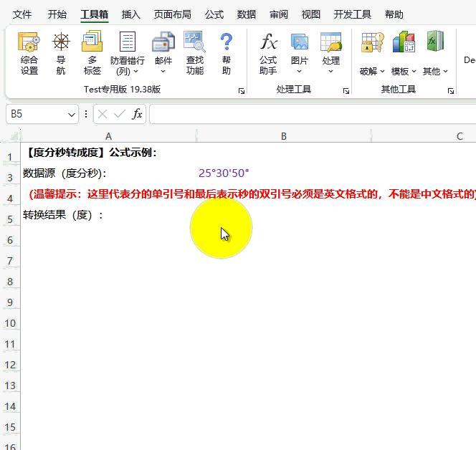Open the 页面布局 ribbon tab

coord(173,14)
